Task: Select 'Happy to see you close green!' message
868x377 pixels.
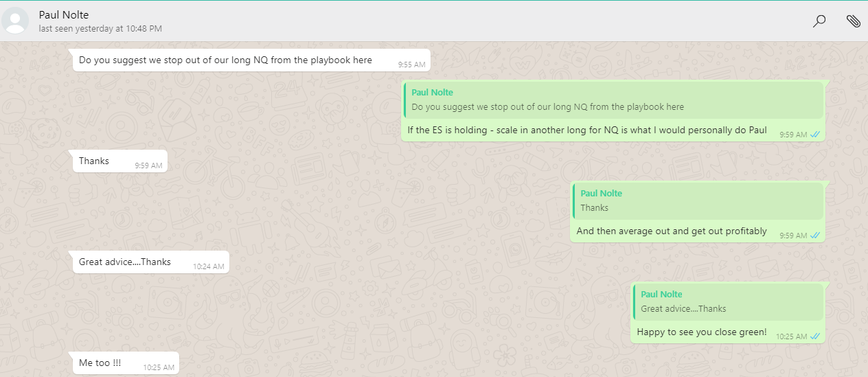Action: (x=701, y=332)
